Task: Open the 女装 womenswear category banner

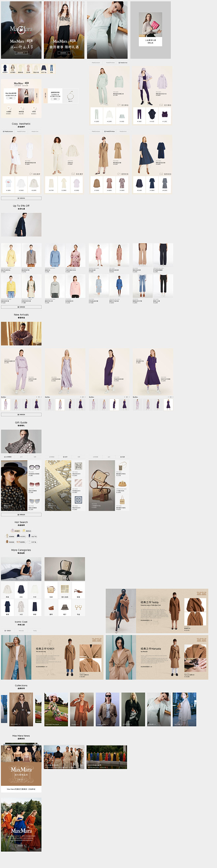Action: tap(21, 569)
